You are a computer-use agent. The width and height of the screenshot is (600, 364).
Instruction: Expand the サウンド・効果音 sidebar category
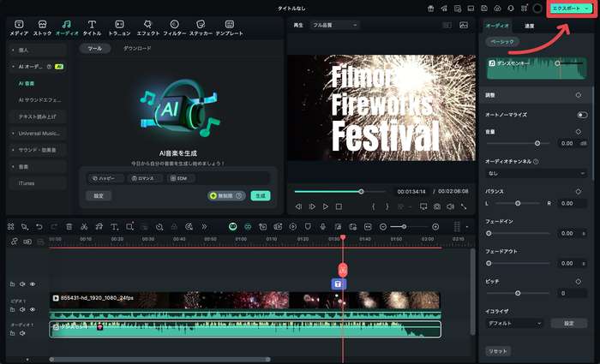click(38, 150)
